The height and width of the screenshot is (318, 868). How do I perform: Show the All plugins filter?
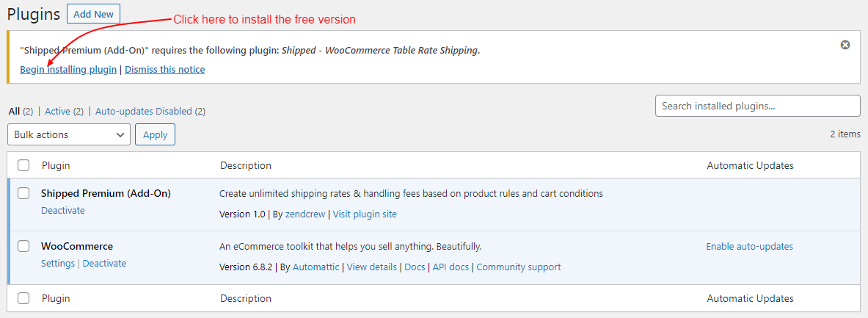tap(14, 112)
